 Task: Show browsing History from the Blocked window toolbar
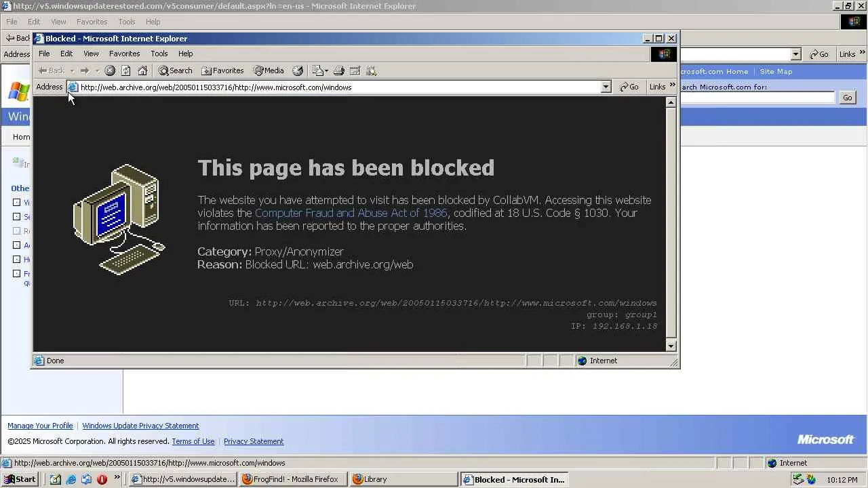pos(298,70)
